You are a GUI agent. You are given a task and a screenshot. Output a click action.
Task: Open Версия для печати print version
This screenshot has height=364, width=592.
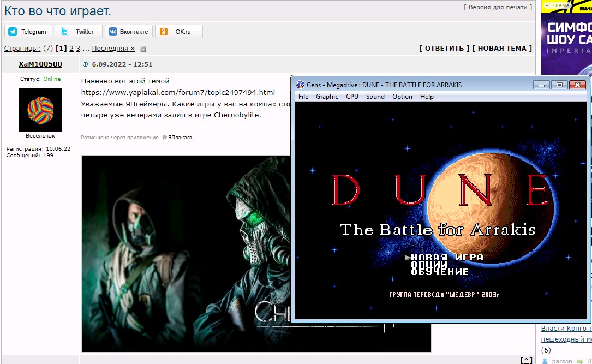498,7
